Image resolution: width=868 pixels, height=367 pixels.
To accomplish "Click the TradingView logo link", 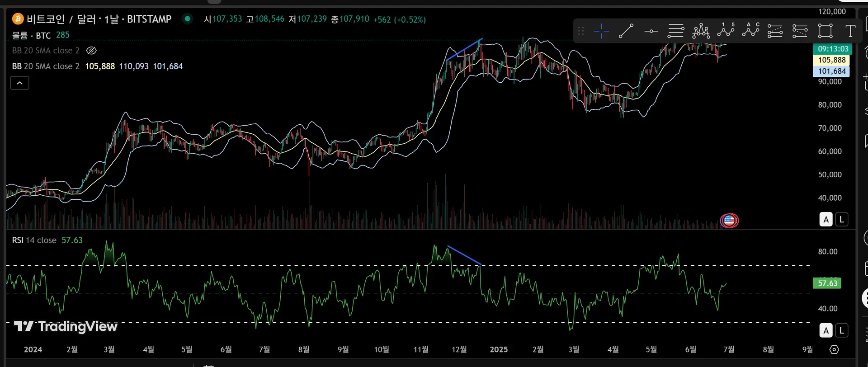I will click(x=66, y=326).
